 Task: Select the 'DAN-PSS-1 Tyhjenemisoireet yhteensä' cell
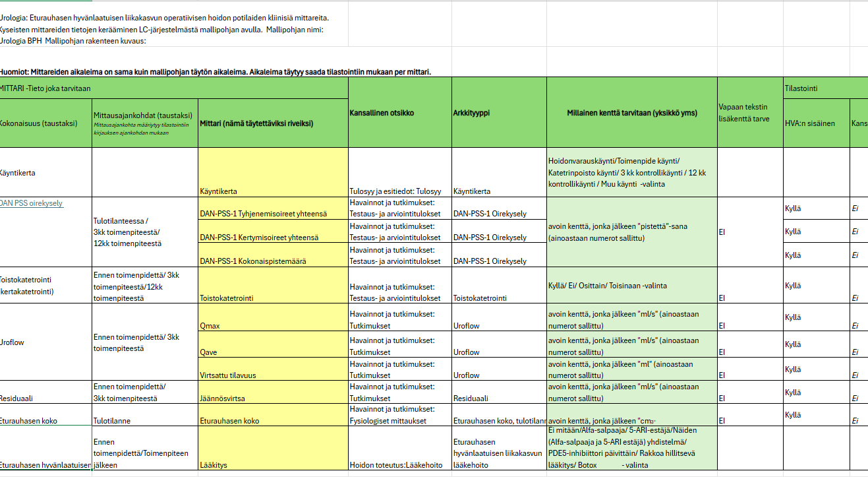(x=273, y=208)
